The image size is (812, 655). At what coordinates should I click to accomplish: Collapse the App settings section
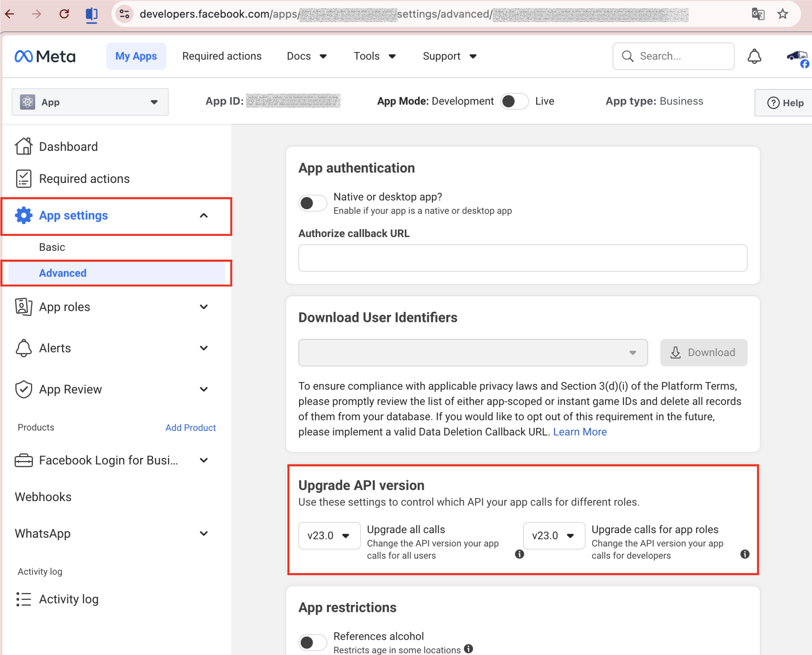204,215
